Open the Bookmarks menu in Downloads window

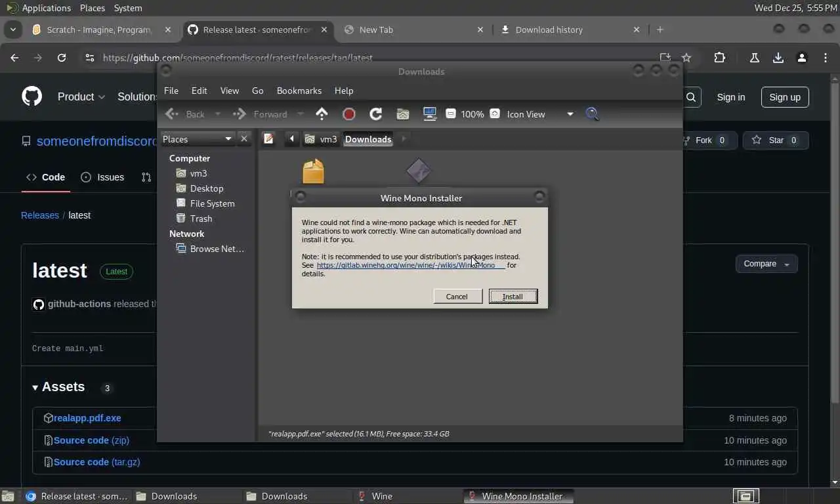(299, 91)
